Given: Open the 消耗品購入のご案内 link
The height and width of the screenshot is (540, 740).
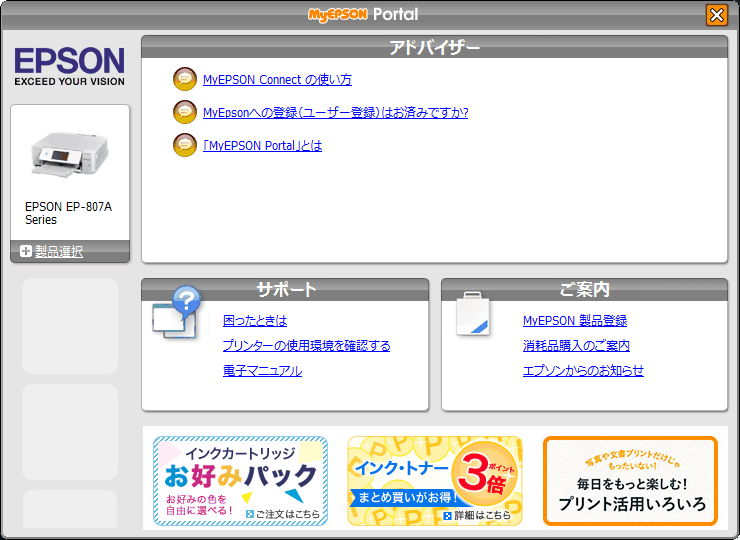Looking at the screenshot, I should coord(576,346).
